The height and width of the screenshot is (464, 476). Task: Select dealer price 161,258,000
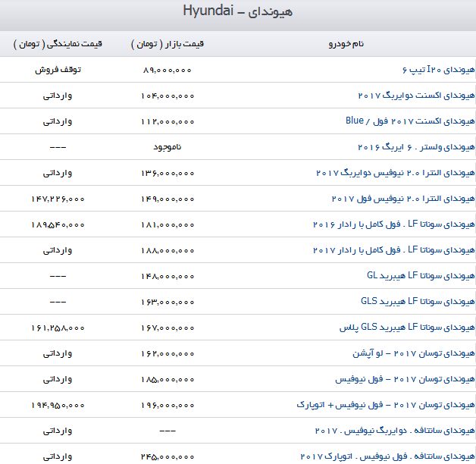point(58,328)
